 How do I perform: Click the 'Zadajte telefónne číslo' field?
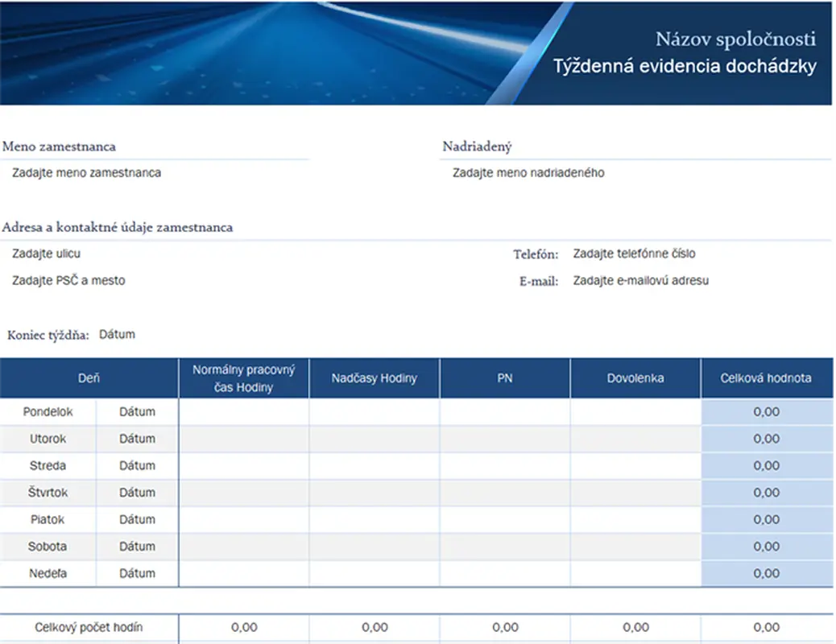634,254
